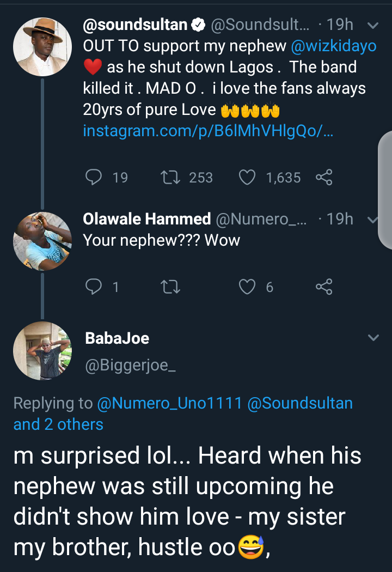Share soundsultan's tweet via share icon
This screenshot has width=392, height=572.
(324, 177)
